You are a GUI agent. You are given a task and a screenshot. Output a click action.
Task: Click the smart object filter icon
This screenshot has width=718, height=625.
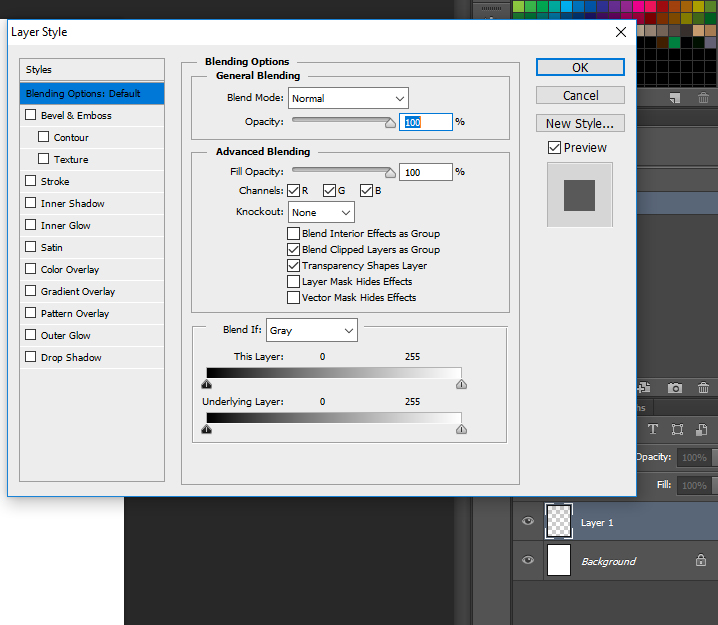701,429
